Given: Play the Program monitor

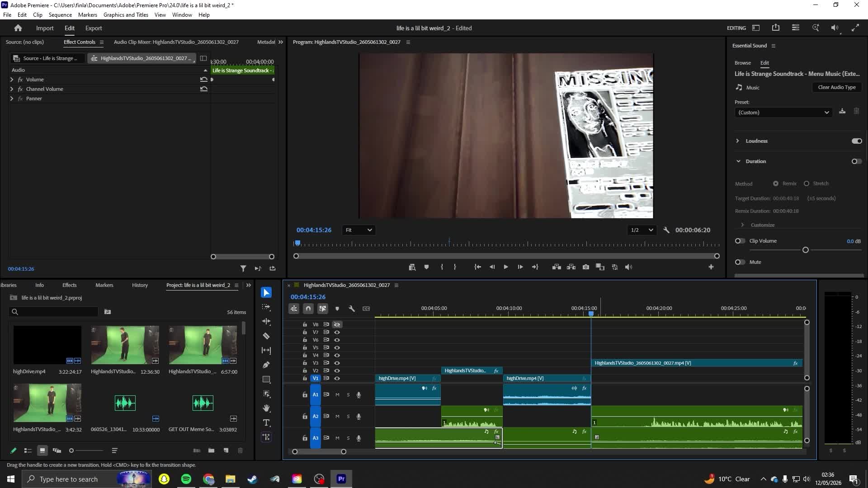Looking at the screenshot, I should (506, 267).
